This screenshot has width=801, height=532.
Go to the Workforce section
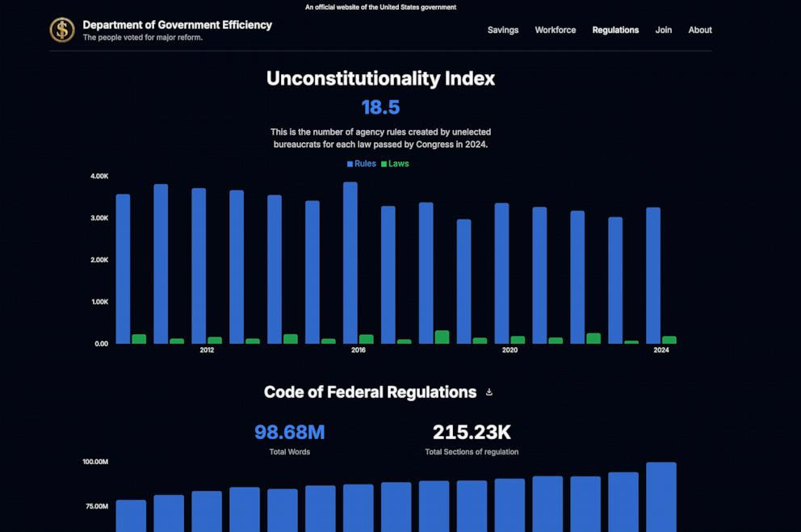point(556,30)
